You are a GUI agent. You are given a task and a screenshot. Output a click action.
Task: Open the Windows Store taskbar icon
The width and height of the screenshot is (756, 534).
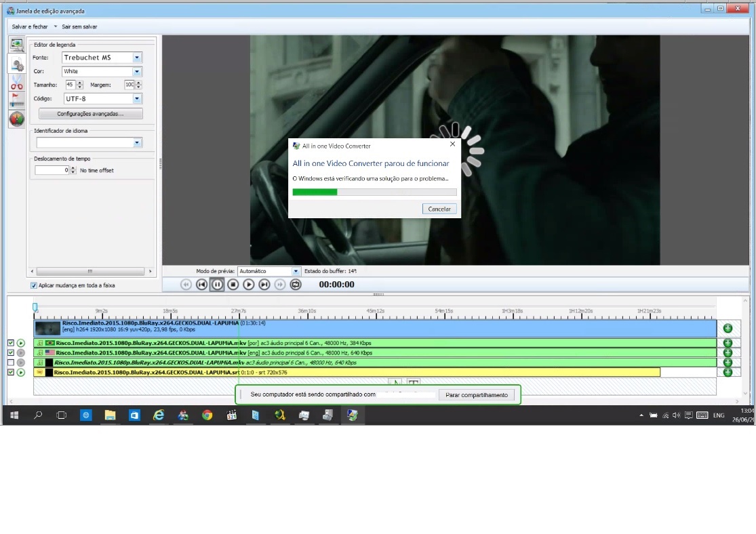134,415
